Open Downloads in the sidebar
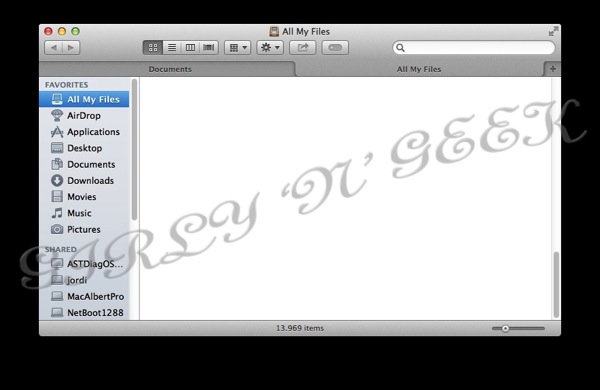Screen dimensions: 600x390 84,181
